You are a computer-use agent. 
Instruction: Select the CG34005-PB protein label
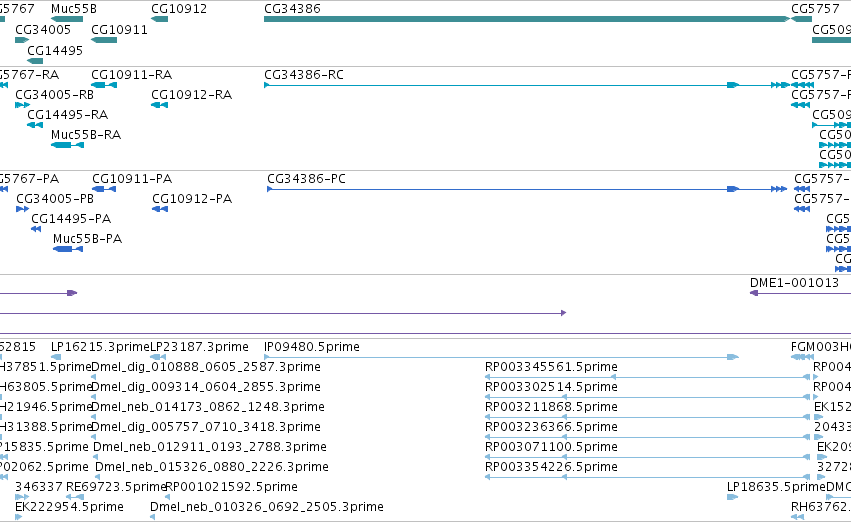coord(55,199)
